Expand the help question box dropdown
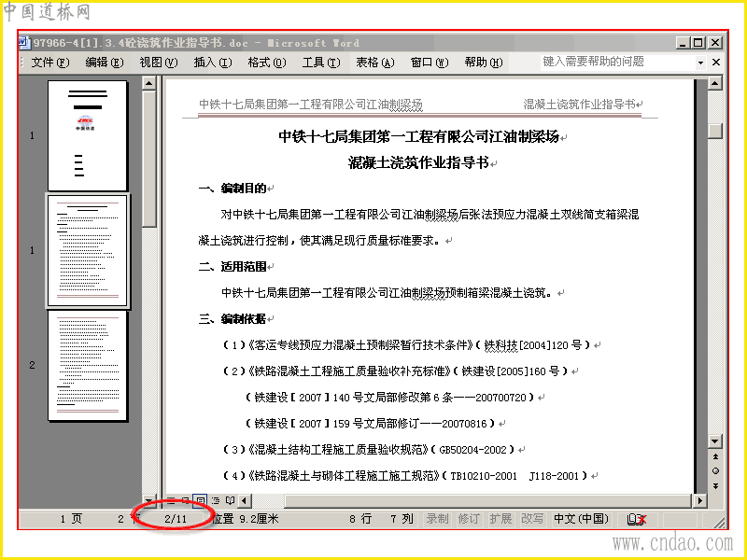 click(700, 63)
